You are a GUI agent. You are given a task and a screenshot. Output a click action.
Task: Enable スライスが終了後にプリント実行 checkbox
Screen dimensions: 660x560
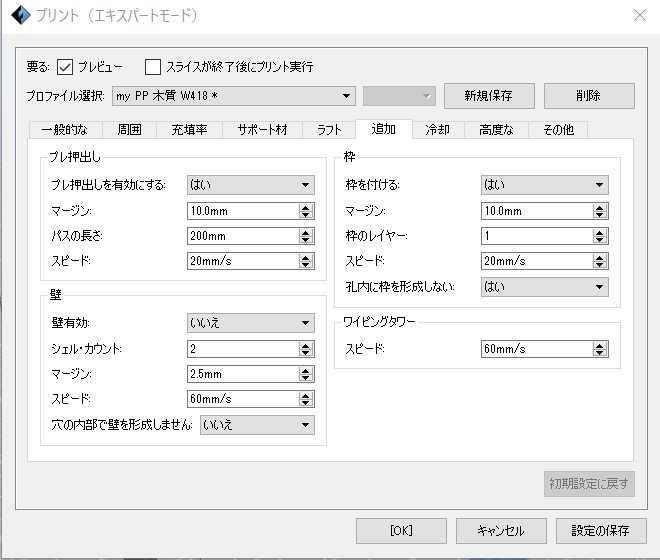[x=152, y=67]
